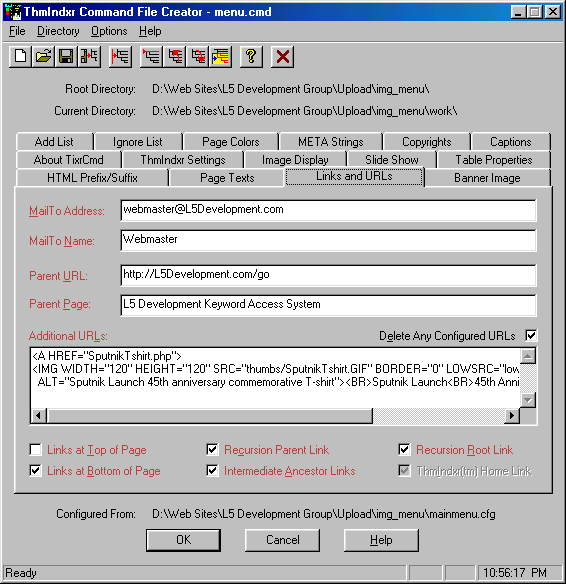Open the ThmIndxr Settings tab

[183, 159]
